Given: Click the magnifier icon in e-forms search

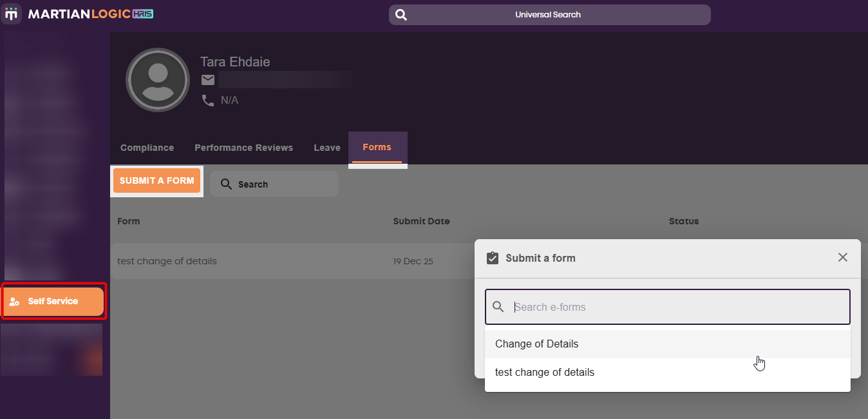Looking at the screenshot, I should (498, 307).
